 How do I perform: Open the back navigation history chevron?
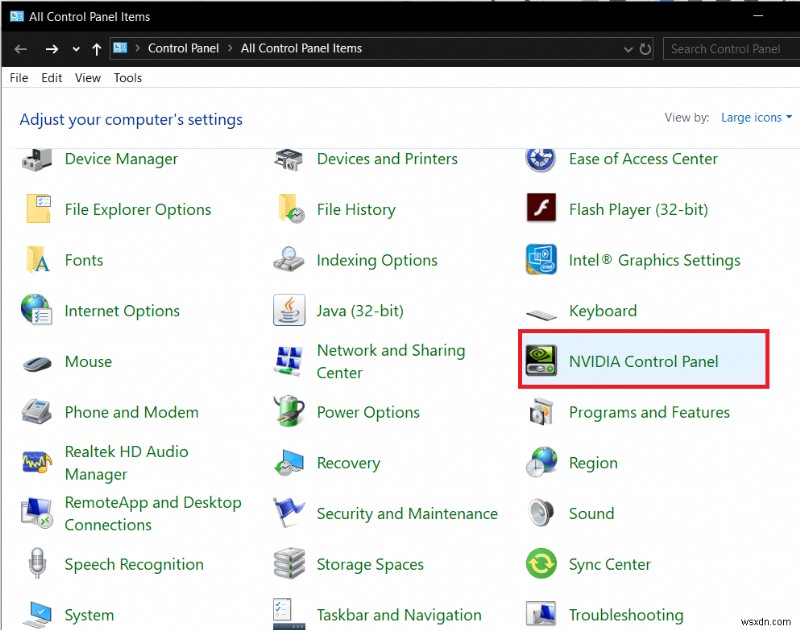coord(75,48)
